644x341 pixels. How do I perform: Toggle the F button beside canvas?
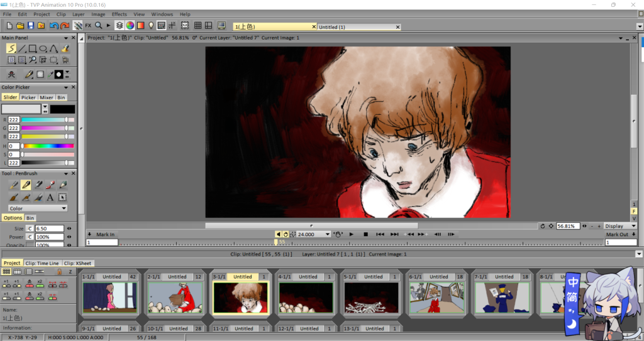tap(634, 212)
